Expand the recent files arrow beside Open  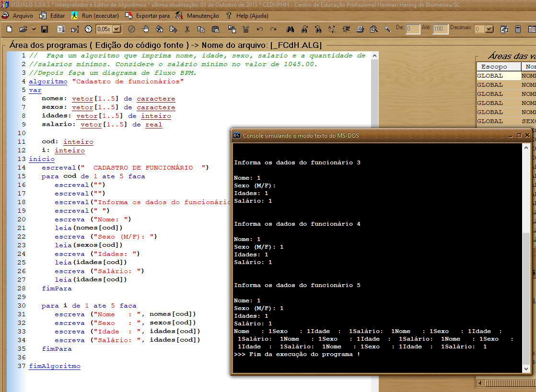click(34, 29)
